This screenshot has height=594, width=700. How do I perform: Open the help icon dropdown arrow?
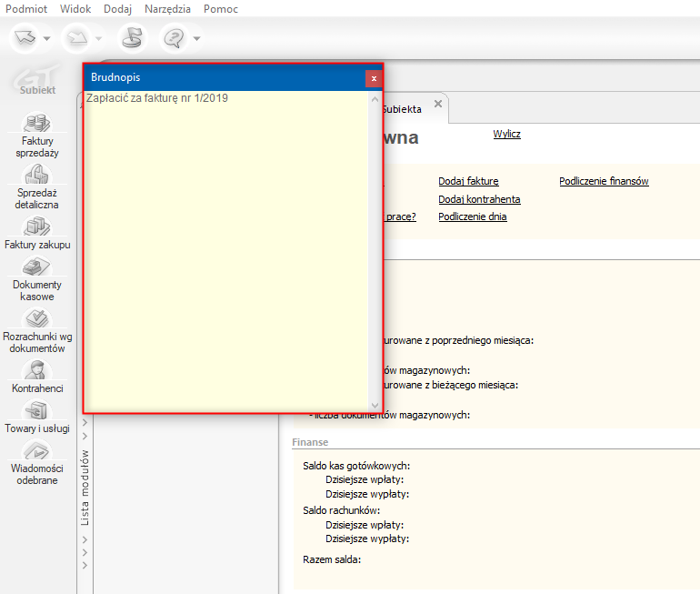tap(196, 38)
